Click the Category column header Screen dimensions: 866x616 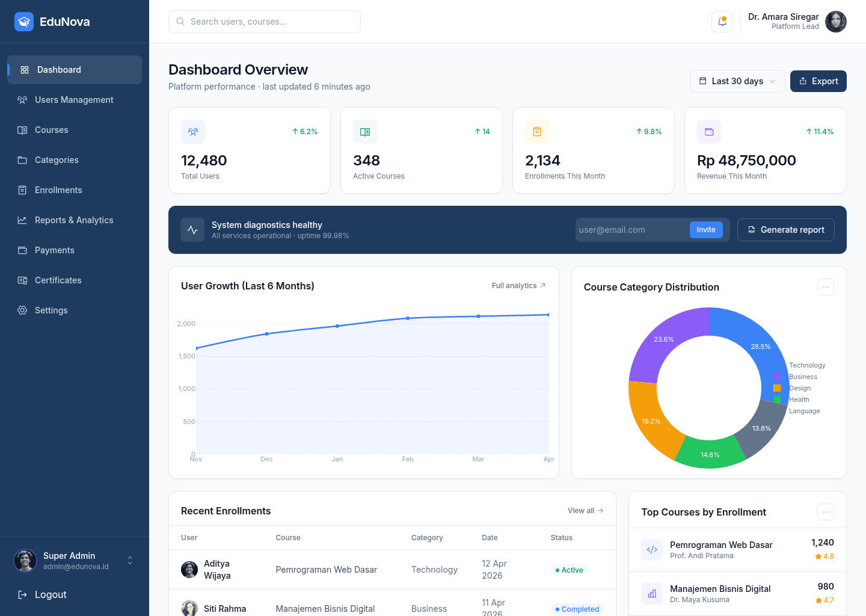[427, 538]
